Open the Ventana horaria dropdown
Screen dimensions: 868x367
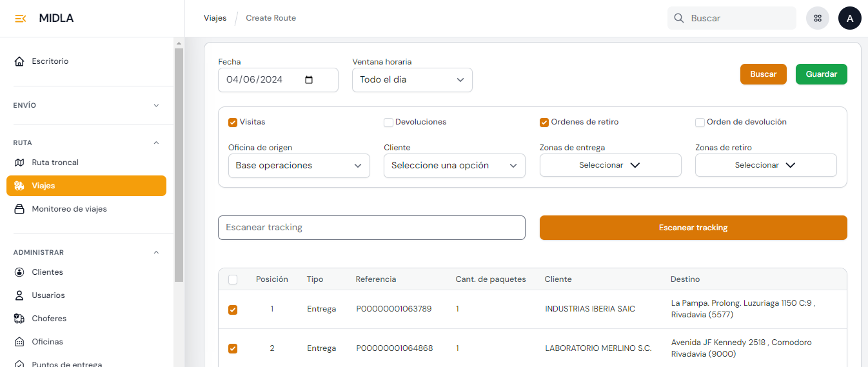[412, 80]
